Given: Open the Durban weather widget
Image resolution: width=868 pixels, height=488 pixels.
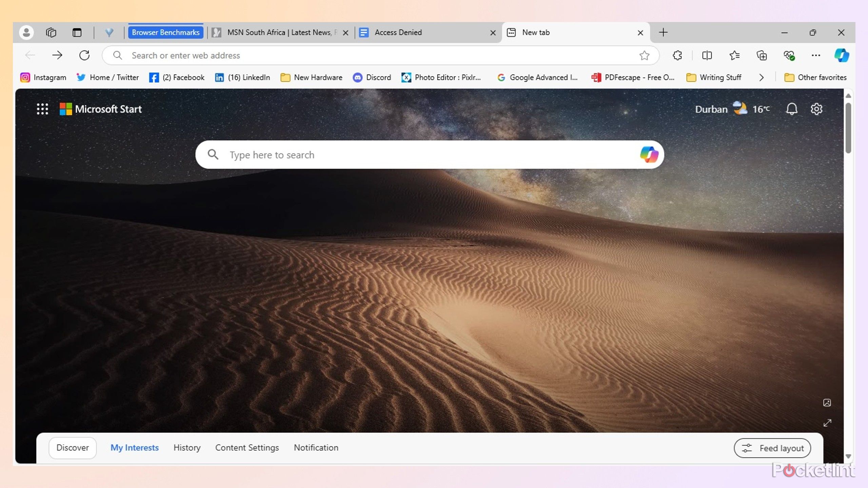Looking at the screenshot, I should click(x=732, y=109).
